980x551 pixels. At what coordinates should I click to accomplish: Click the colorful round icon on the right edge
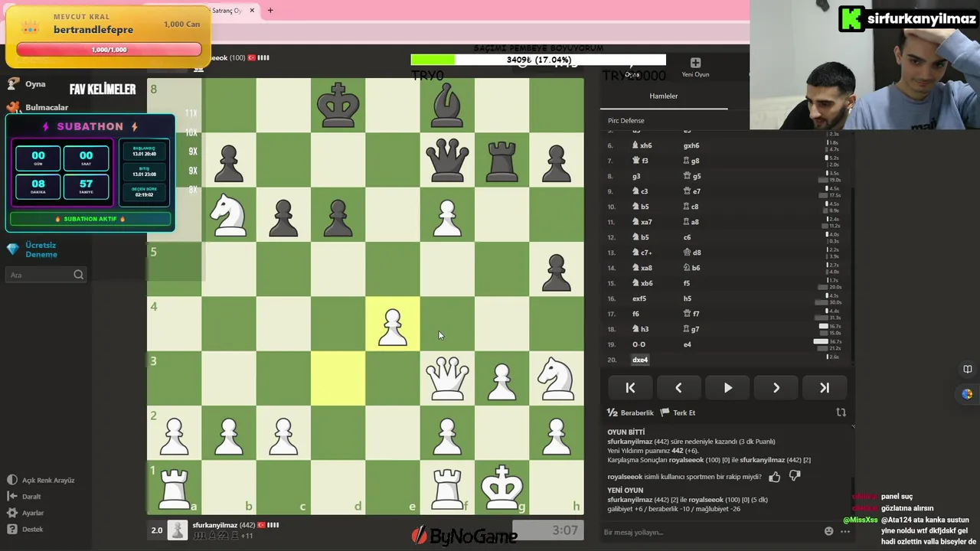pos(967,394)
